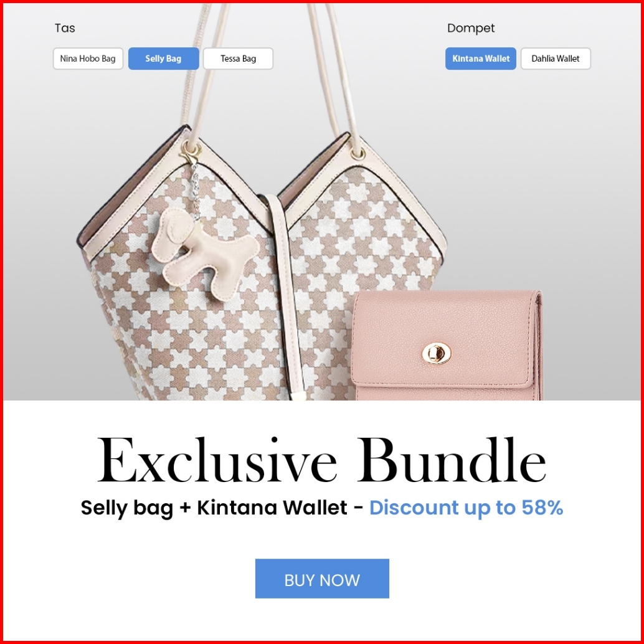Open the Discount up to 58% link
644x644 pixels.
466,507
